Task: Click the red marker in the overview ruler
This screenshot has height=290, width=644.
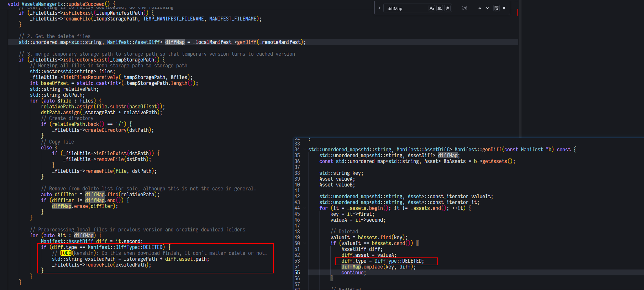Action: (517, 12)
